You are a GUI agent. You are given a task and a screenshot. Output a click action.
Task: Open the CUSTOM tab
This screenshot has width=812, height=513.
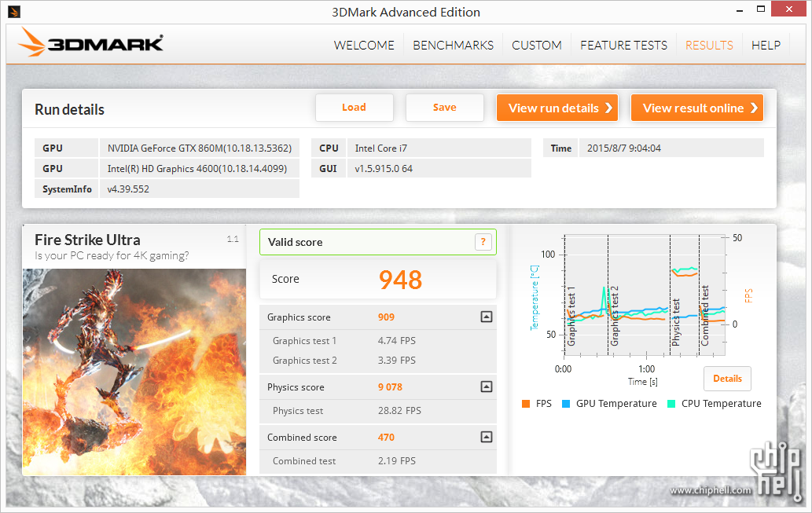tap(537, 46)
